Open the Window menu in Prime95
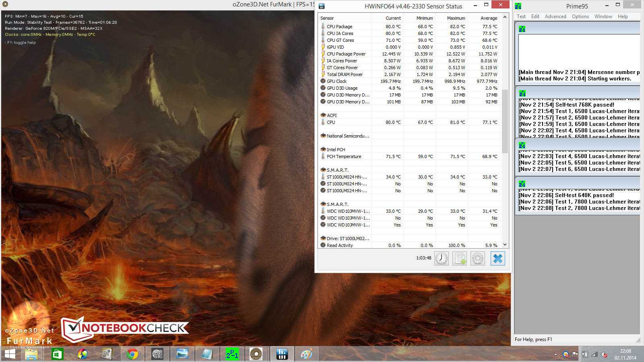The height and width of the screenshot is (362, 644). [603, 16]
